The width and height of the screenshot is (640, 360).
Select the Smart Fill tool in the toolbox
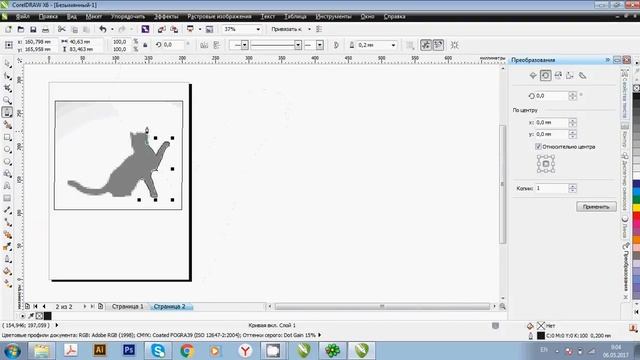[7, 125]
